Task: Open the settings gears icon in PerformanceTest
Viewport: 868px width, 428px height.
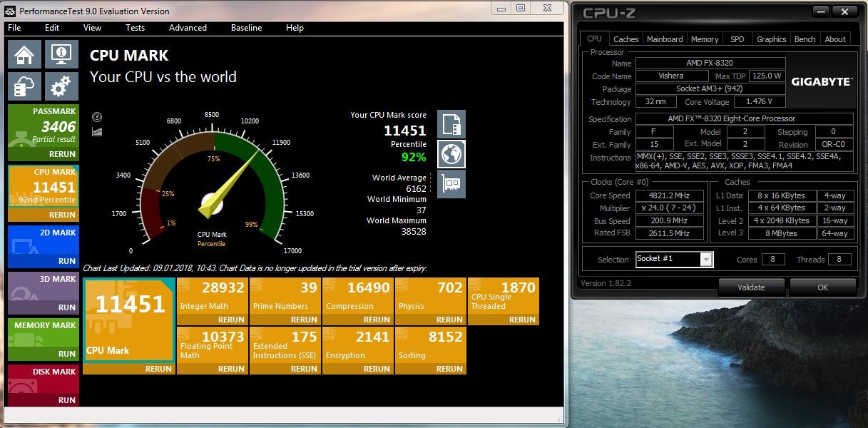Action: tap(61, 86)
